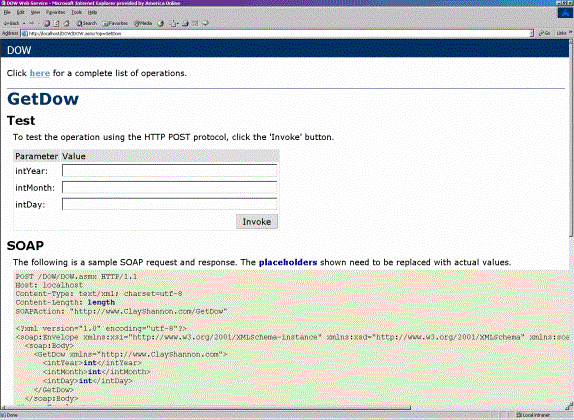Viewport: 574px width, 420px height.
Task: Go back with the Back arrow button
Action: click(x=11, y=23)
